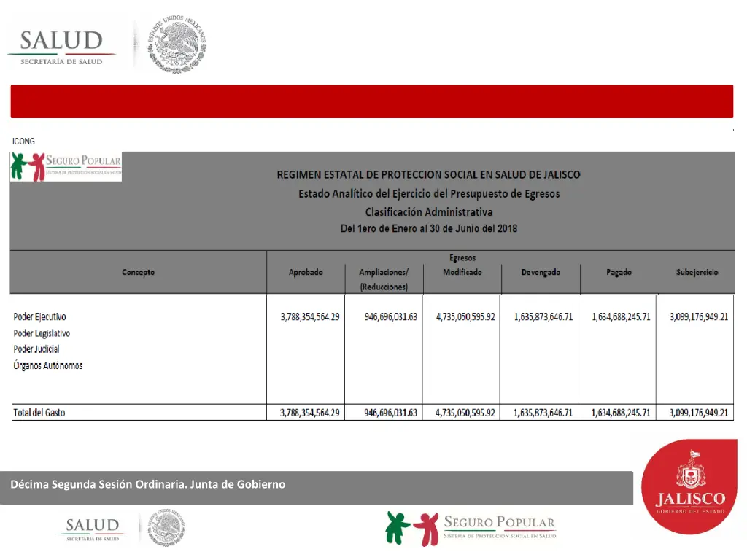Click the 'Subejercicio' column header
Image resolution: width=747 pixels, height=560 pixels.
click(697, 273)
